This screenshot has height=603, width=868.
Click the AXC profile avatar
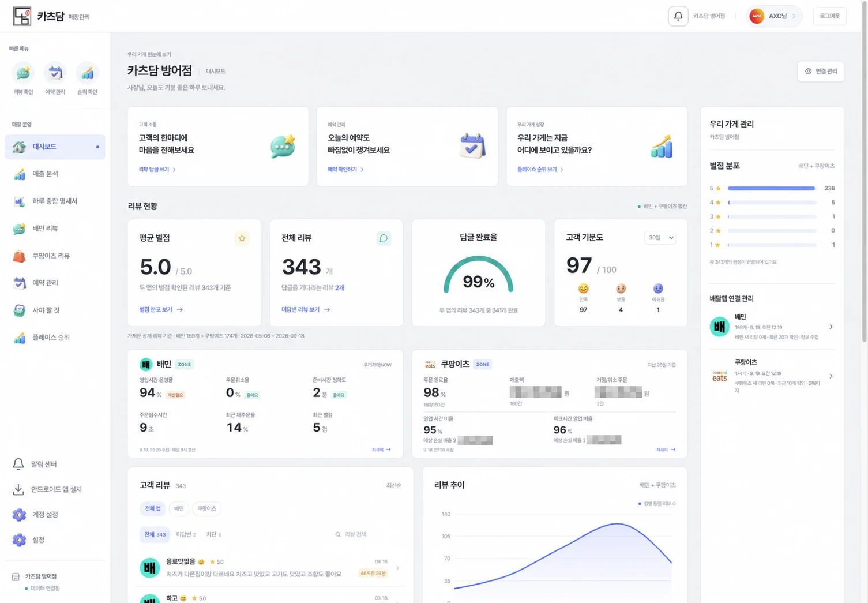click(757, 16)
